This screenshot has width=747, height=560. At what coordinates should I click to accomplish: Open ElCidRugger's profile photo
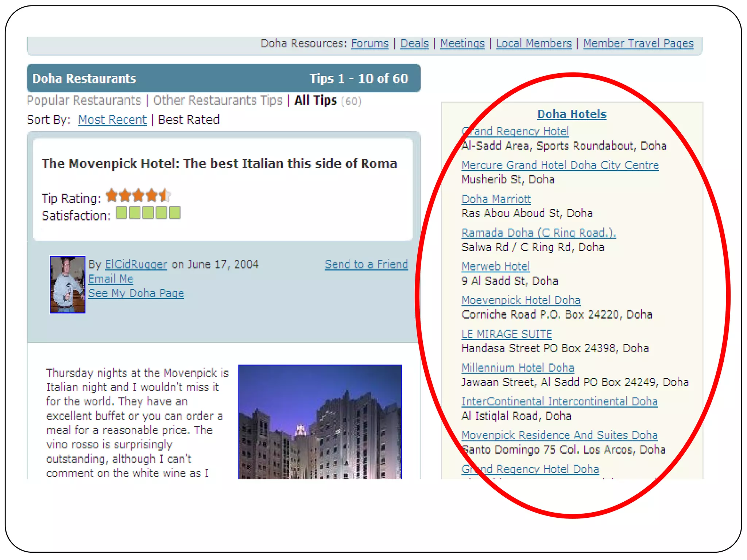click(67, 285)
